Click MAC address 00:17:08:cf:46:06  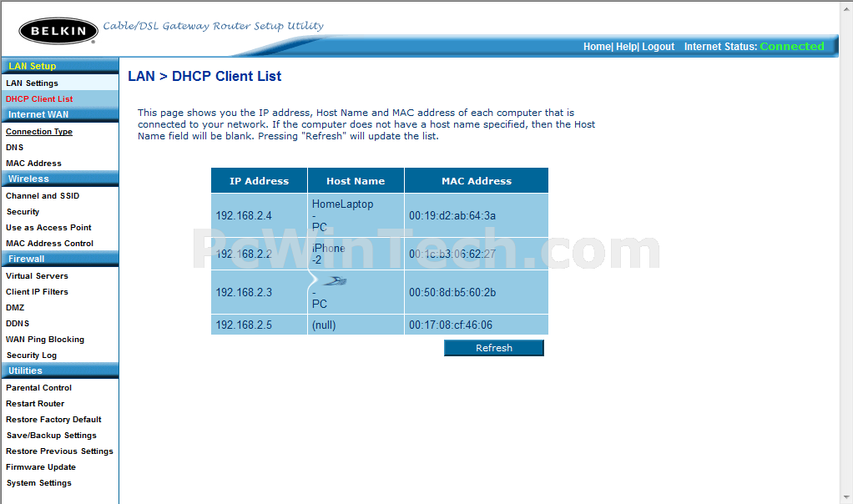click(x=451, y=325)
